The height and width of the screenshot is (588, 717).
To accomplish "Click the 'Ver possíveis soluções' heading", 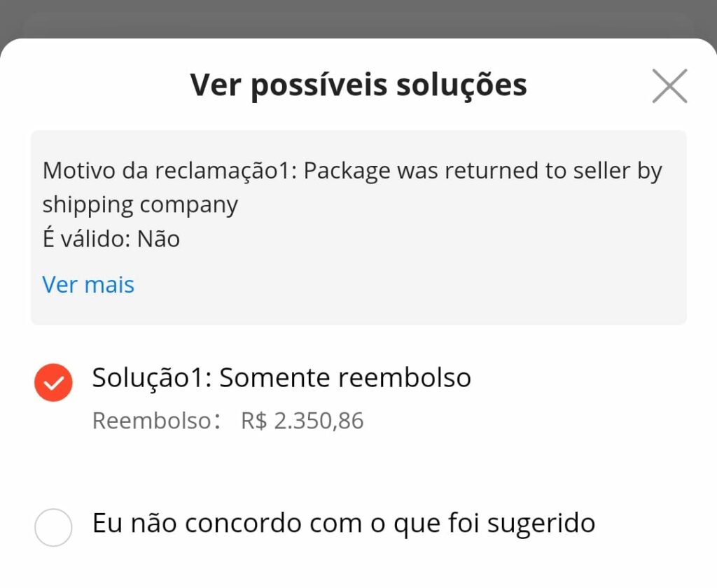I will [358, 85].
